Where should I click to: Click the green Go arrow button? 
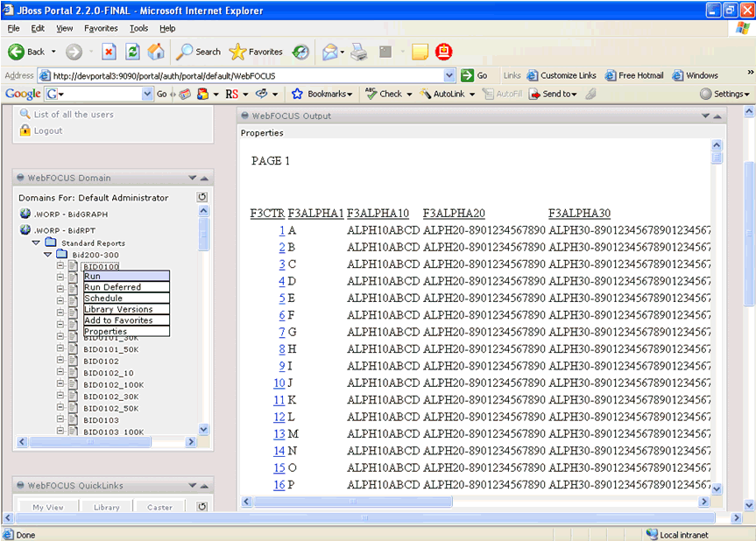(x=467, y=75)
